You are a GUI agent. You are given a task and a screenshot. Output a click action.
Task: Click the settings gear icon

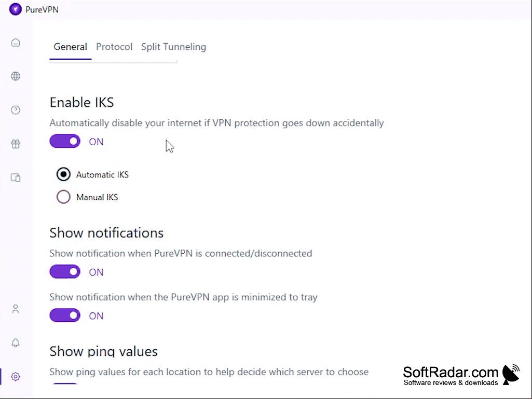pos(16,376)
